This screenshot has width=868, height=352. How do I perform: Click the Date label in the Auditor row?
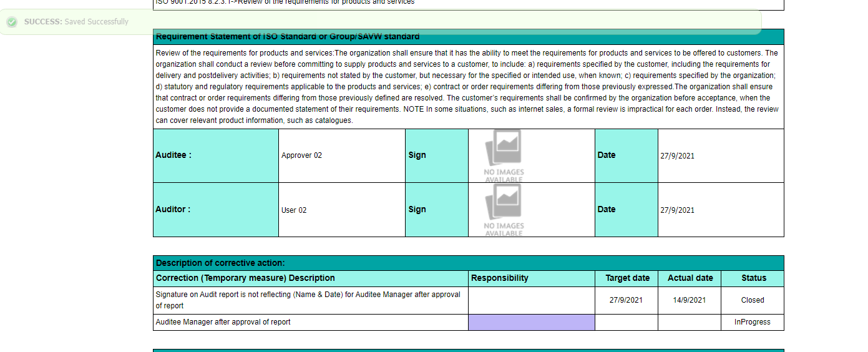(606, 210)
